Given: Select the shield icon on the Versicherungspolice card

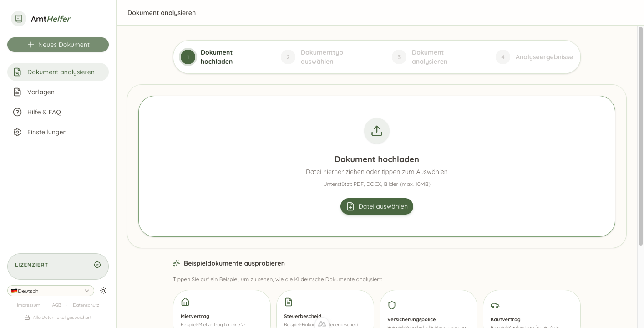Looking at the screenshot, I should tap(391, 305).
